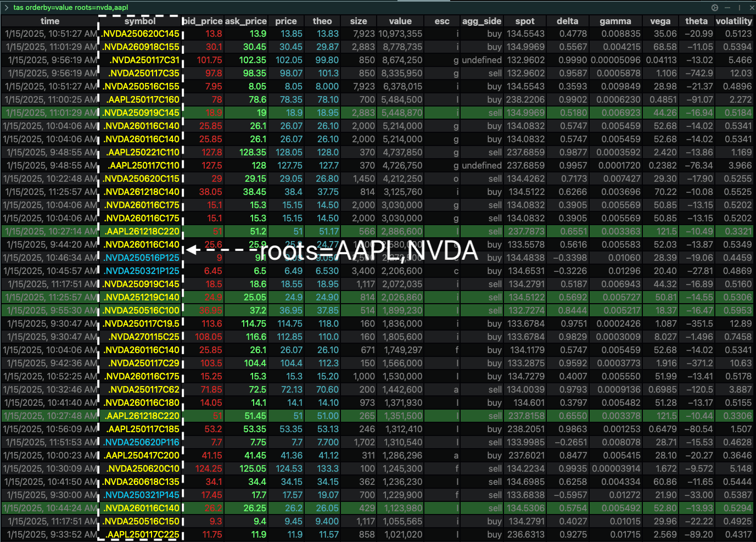This screenshot has height=542, width=756.
Task: Sort by the value column header
Action: coord(400,21)
